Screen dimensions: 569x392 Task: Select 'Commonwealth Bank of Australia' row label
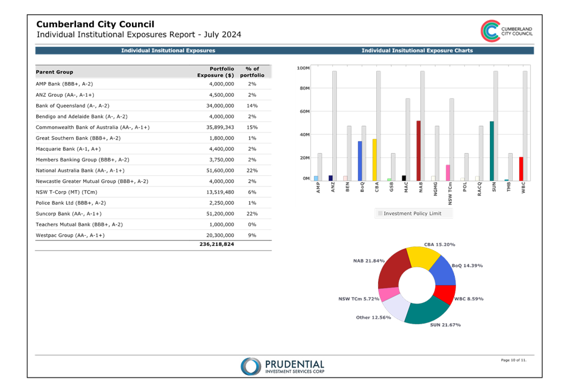click(x=93, y=127)
